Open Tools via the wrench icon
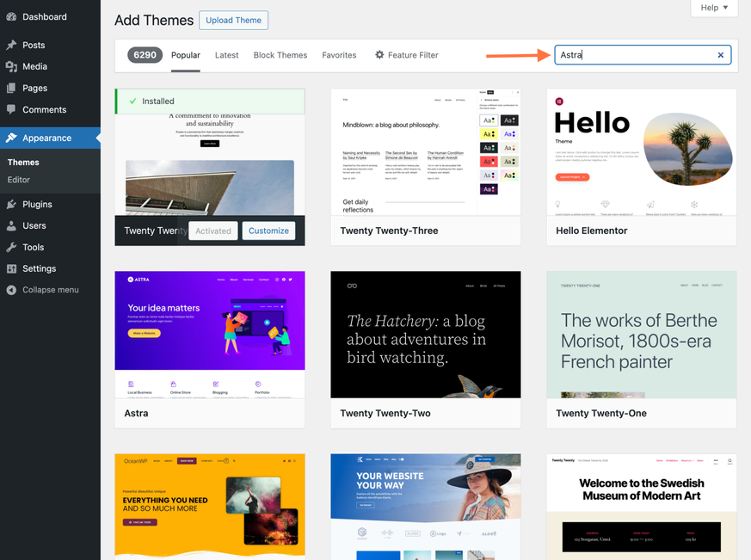 [11, 247]
